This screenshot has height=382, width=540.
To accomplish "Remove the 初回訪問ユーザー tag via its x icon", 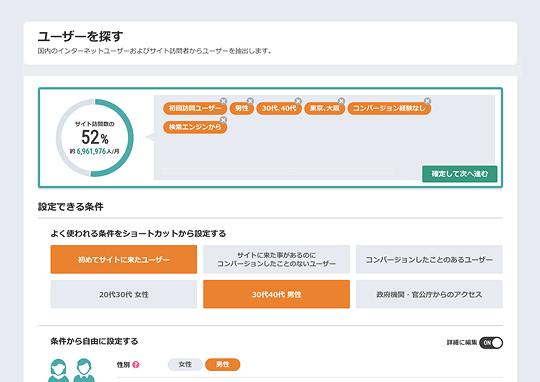I will (224, 101).
